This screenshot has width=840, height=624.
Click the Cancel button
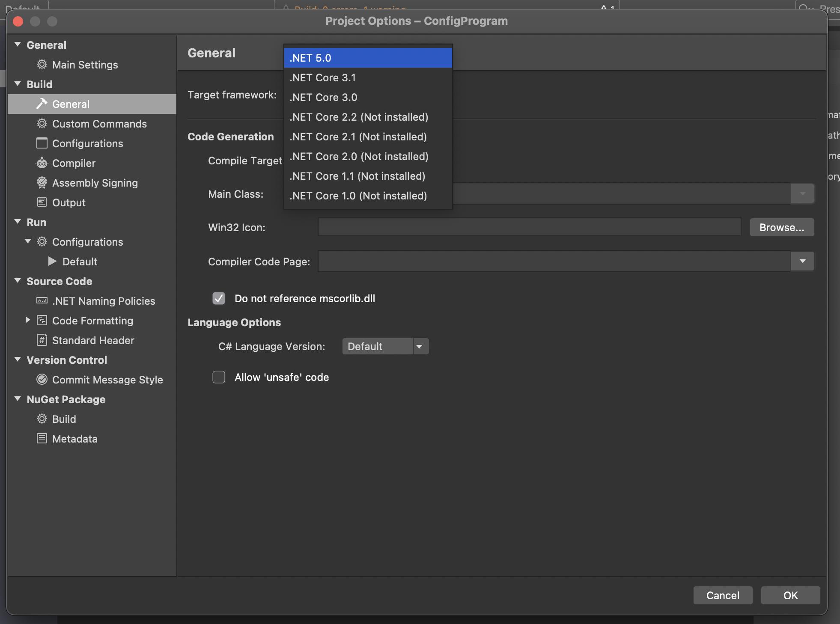(723, 595)
